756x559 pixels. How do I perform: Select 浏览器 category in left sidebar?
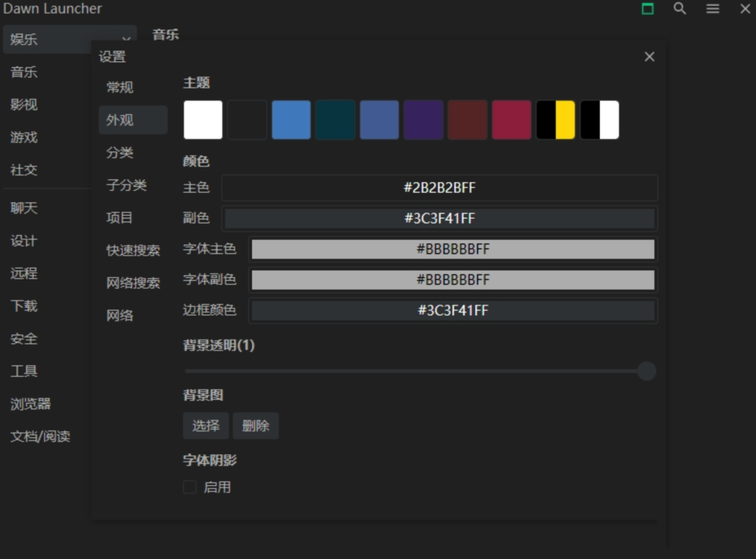(x=31, y=404)
